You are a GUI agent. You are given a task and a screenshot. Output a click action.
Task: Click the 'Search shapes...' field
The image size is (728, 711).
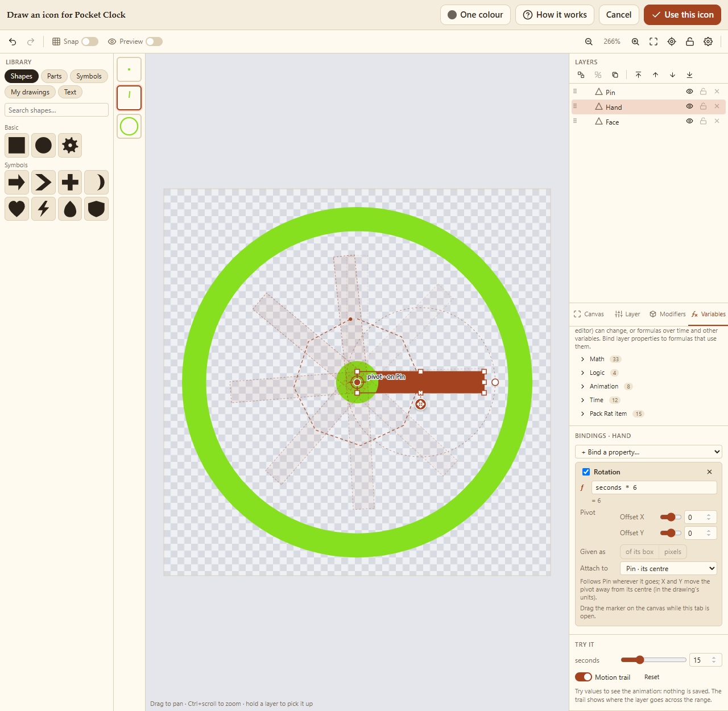(x=56, y=110)
